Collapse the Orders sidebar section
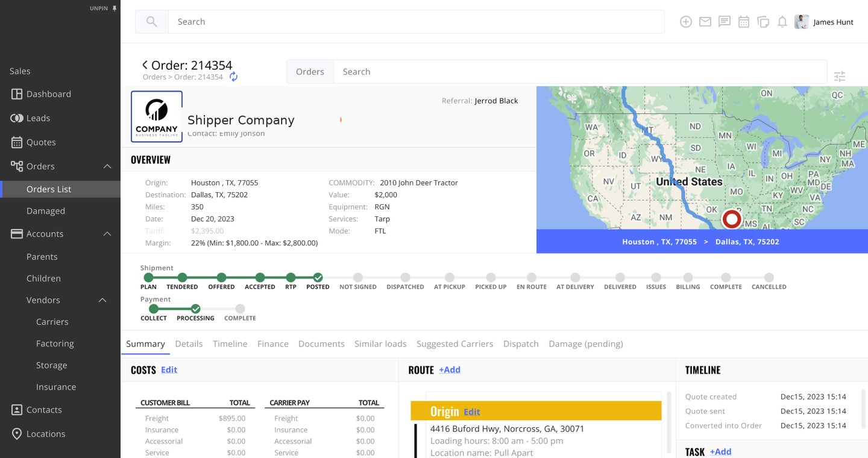 (x=107, y=166)
